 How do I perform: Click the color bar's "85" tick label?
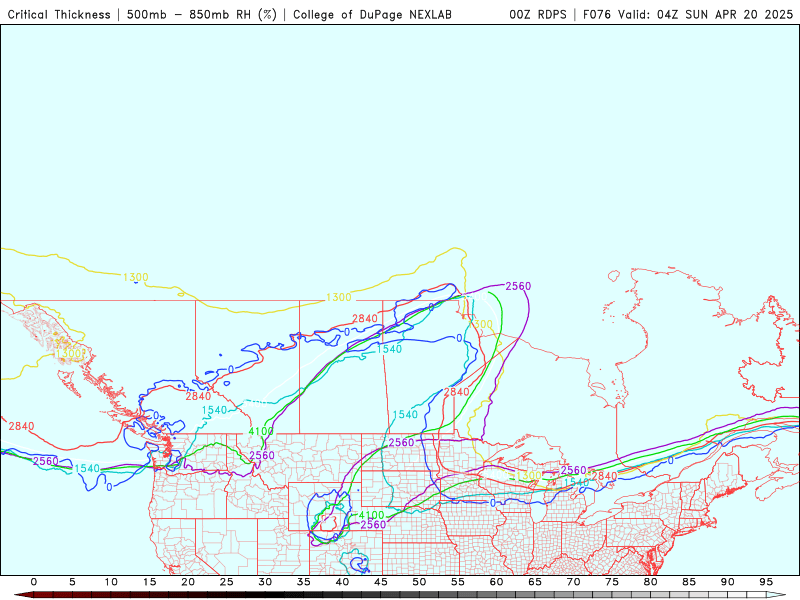pyautogui.click(x=689, y=582)
